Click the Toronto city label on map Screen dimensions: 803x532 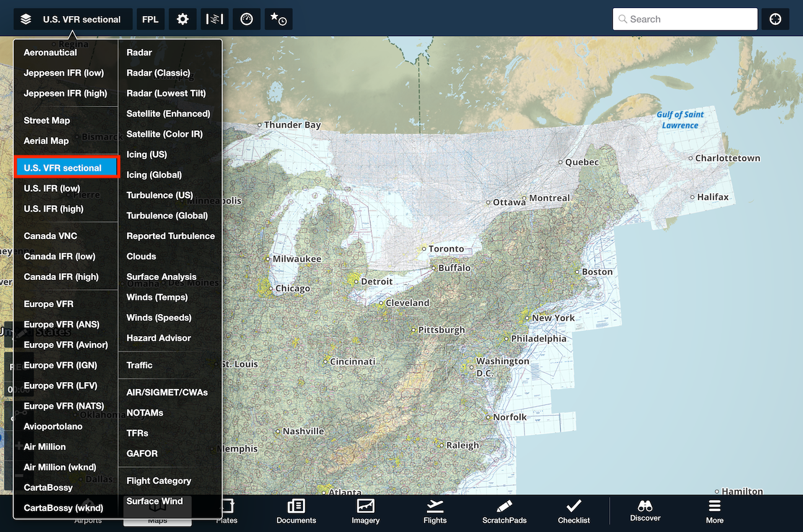446,249
